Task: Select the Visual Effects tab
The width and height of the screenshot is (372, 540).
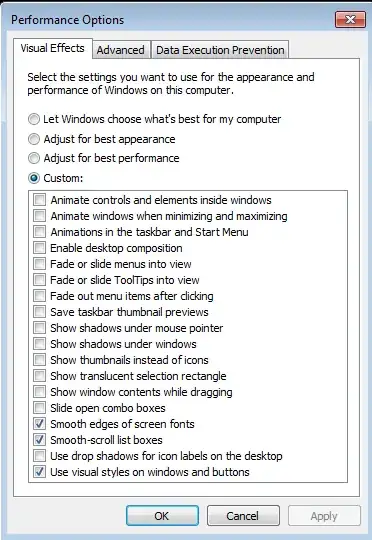Action: tap(53, 48)
